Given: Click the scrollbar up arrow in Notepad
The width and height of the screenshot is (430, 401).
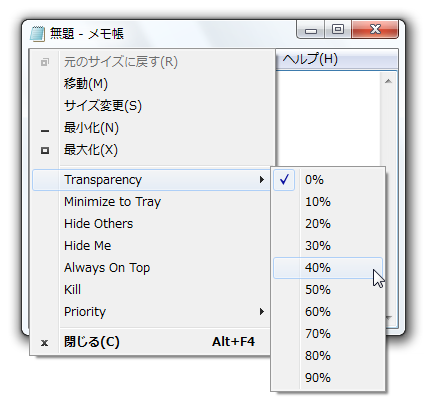Looking at the screenshot, I should point(388,81).
